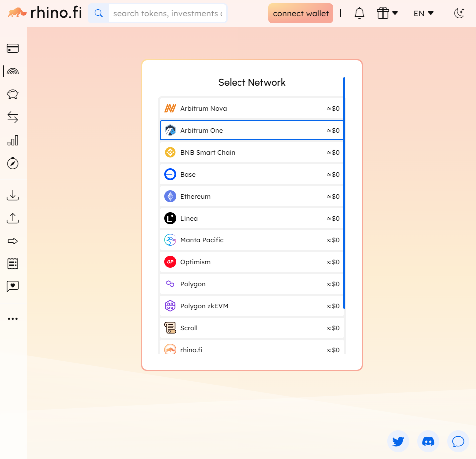Click the Polygon zkEVM logo icon
Image resolution: width=476 pixels, height=459 pixels.
pos(170,306)
